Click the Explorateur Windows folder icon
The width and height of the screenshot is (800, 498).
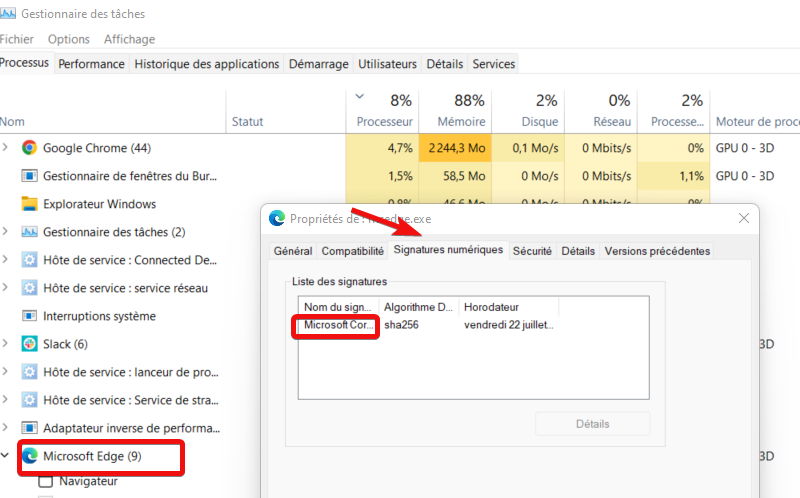[29, 204]
